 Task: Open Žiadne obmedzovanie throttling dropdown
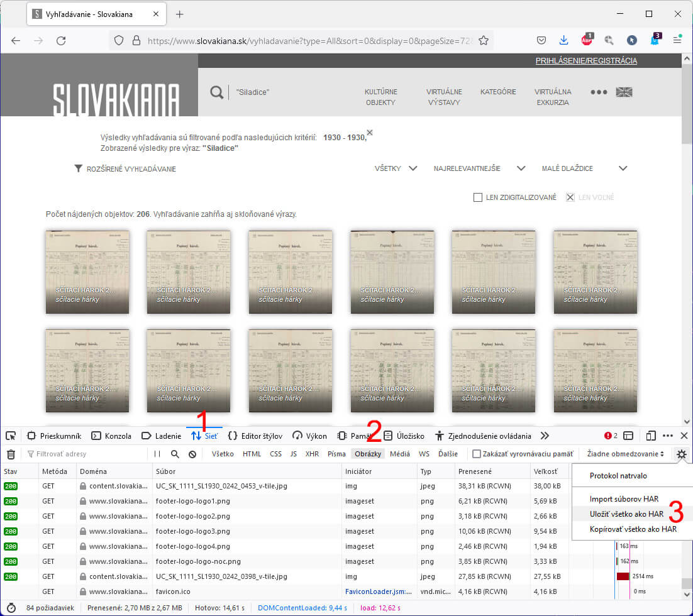click(625, 454)
